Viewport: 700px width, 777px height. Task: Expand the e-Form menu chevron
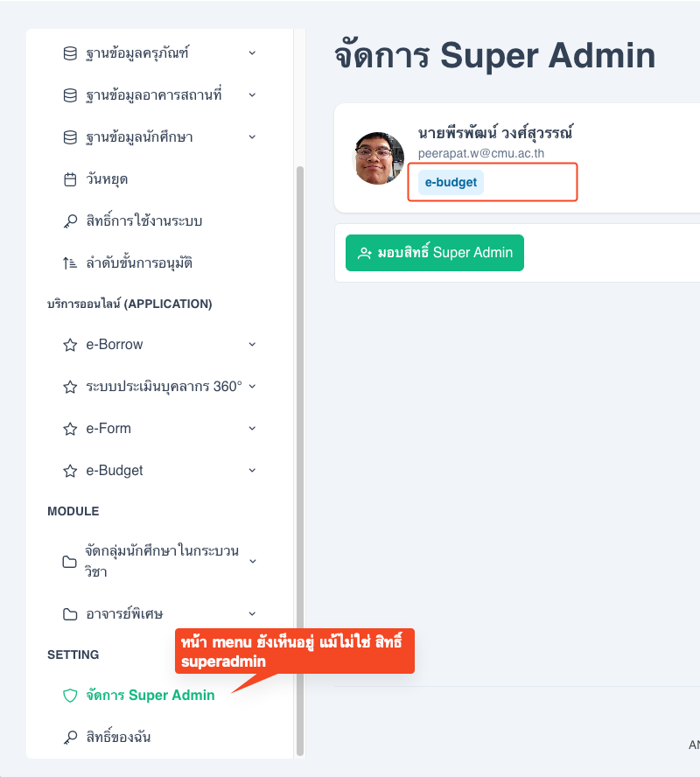click(x=252, y=429)
